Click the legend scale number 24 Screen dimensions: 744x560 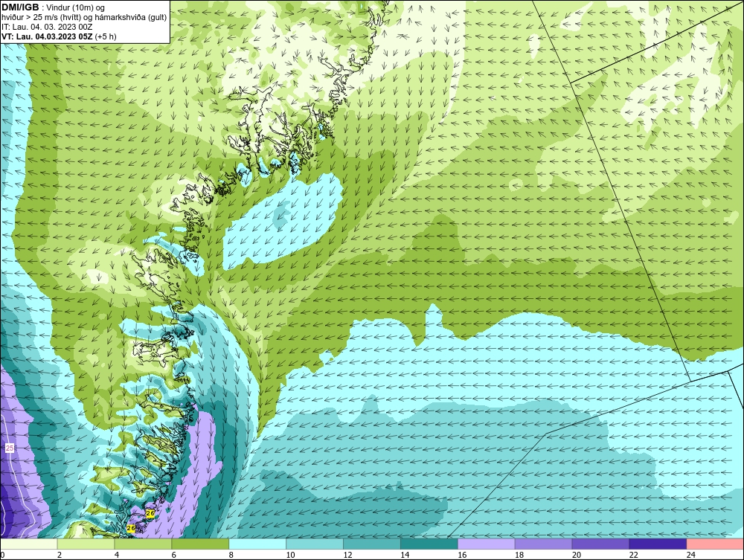[x=691, y=555]
